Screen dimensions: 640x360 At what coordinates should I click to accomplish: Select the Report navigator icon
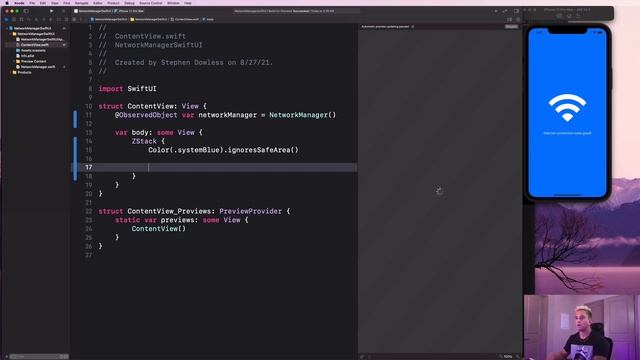[66, 19]
